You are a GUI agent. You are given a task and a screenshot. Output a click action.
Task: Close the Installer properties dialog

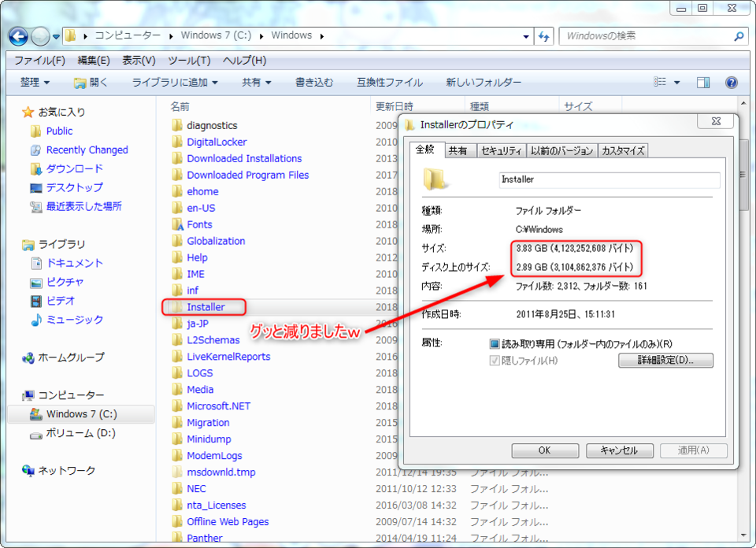point(717,122)
